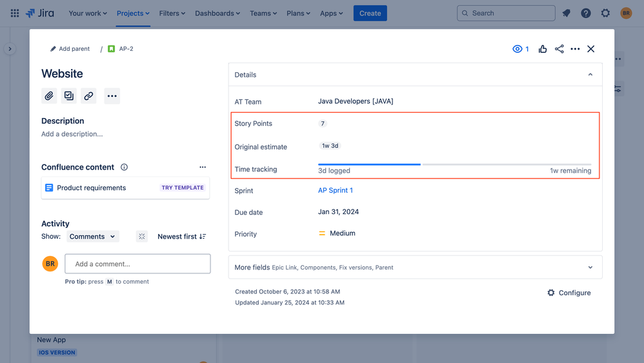Open the help question mark icon

[586, 13]
